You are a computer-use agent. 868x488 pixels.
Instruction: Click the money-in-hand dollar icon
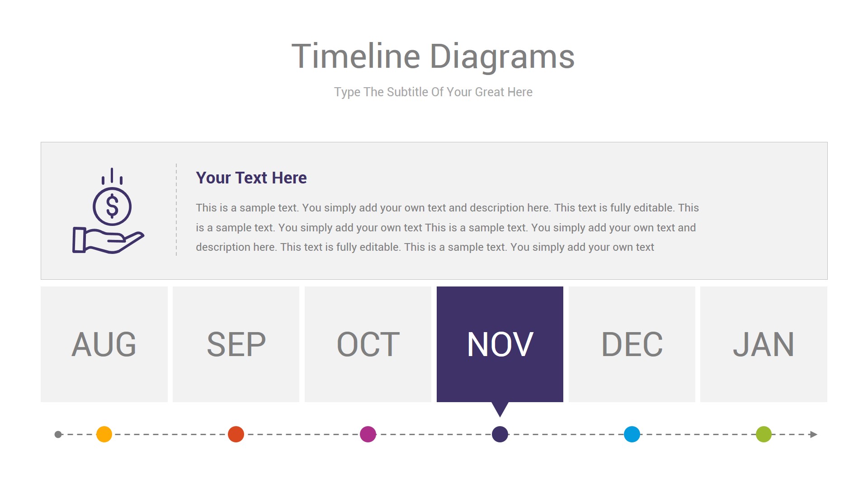point(108,211)
